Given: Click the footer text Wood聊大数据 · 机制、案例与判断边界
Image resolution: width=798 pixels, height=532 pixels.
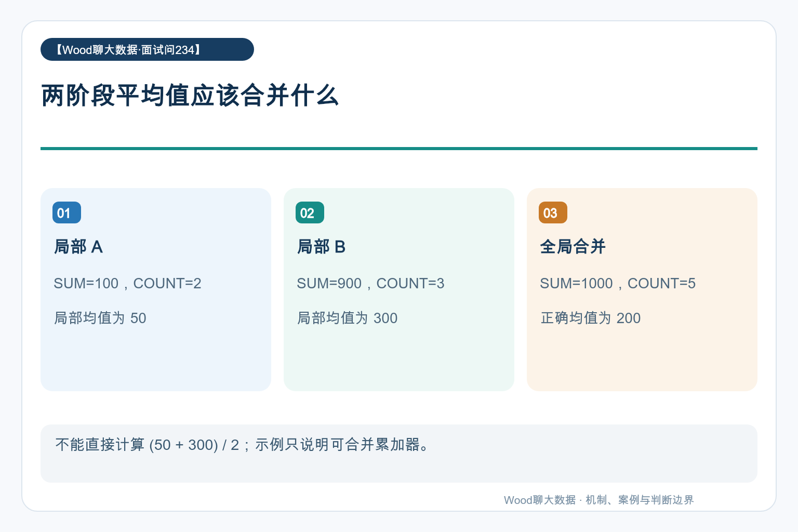Looking at the screenshot, I should [599, 500].
